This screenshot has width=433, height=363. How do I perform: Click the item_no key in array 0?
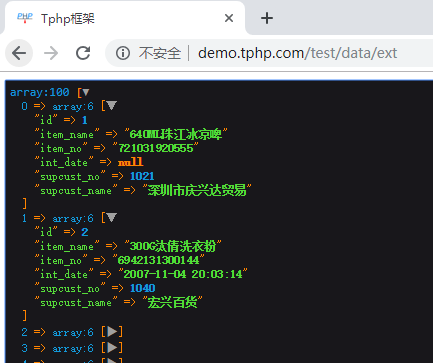pos(61,148)
